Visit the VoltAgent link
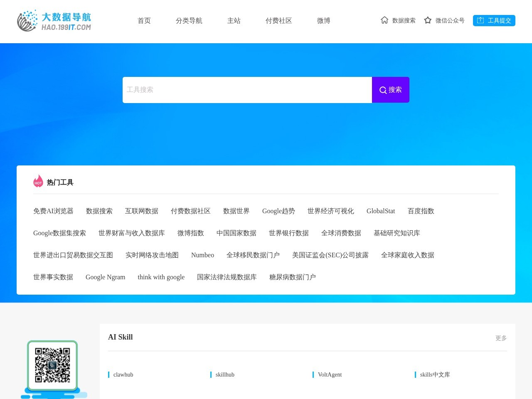 coord(330,374)
